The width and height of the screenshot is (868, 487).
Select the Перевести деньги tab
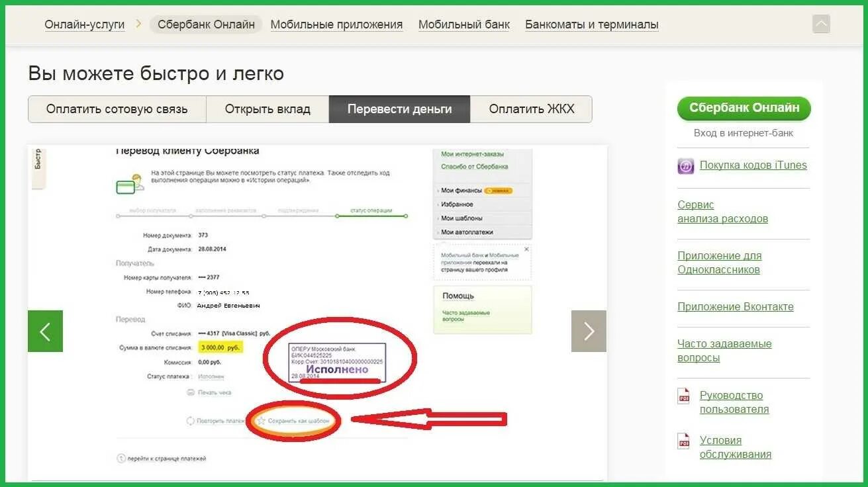(399, 109)
